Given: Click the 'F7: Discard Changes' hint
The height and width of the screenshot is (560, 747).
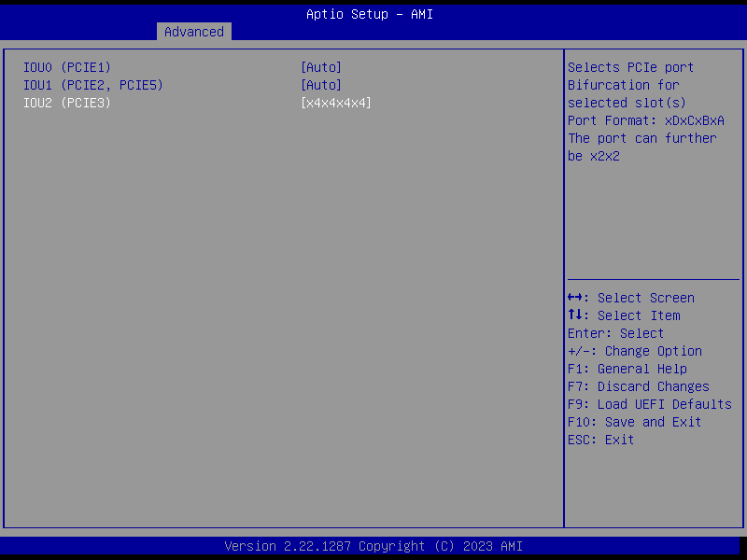Looking at the screenshot, I should tap(639, 386).
